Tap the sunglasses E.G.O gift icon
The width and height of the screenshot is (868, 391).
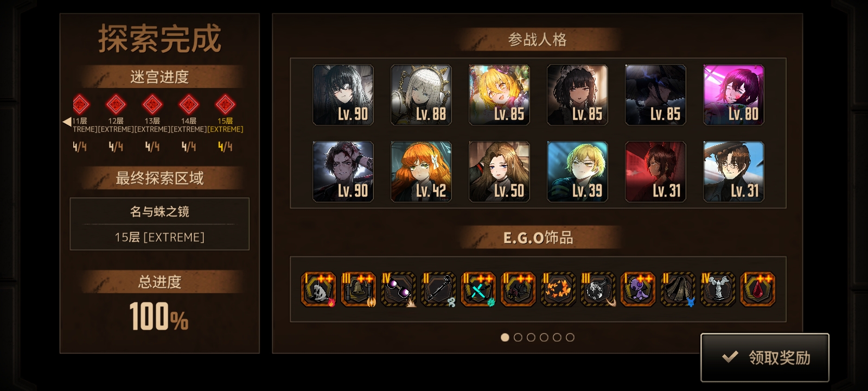(399, 289)
